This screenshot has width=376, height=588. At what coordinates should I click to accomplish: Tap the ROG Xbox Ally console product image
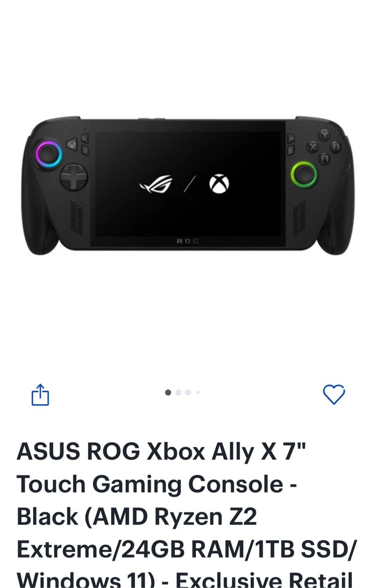coord(188,186)
